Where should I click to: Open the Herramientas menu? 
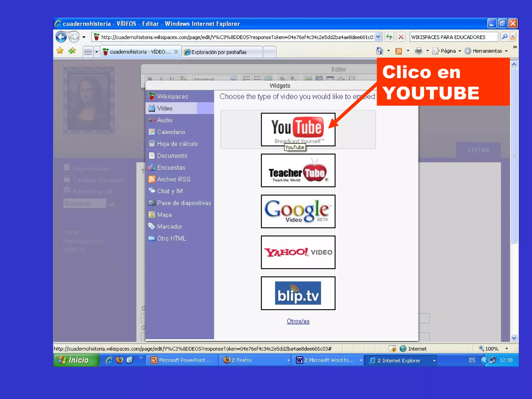pos(486,51)
